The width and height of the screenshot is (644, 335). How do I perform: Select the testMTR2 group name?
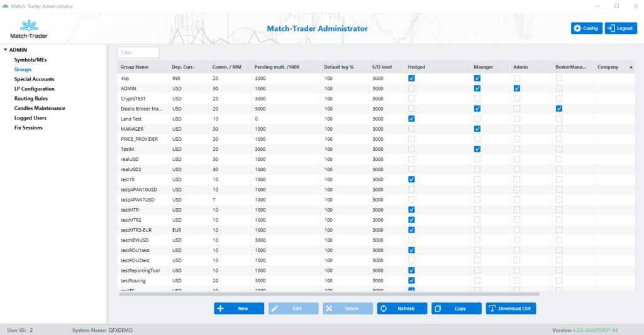click(x=131, y=220)
